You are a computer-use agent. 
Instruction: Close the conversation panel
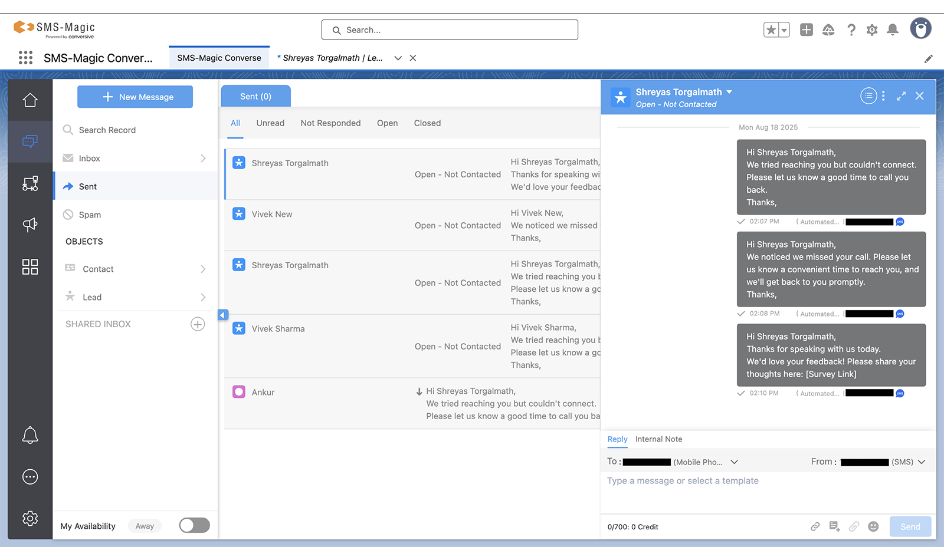pos(920,96)
